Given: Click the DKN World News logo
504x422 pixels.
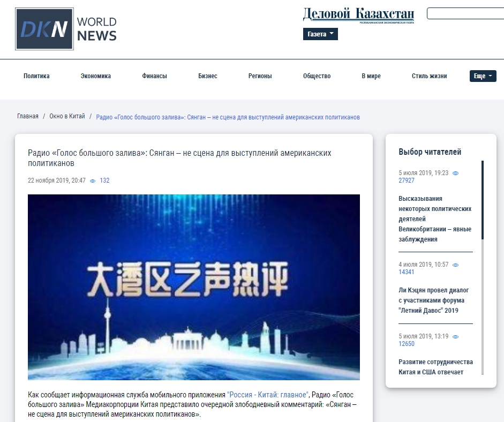Looking at the screenshot, I should click(x=66, y=29).
